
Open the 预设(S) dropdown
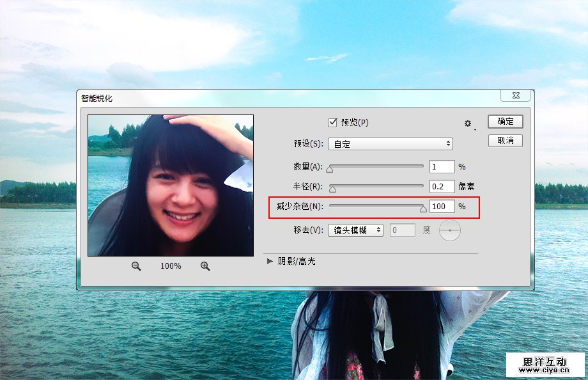pyautogui.click(x=390, y=144)
